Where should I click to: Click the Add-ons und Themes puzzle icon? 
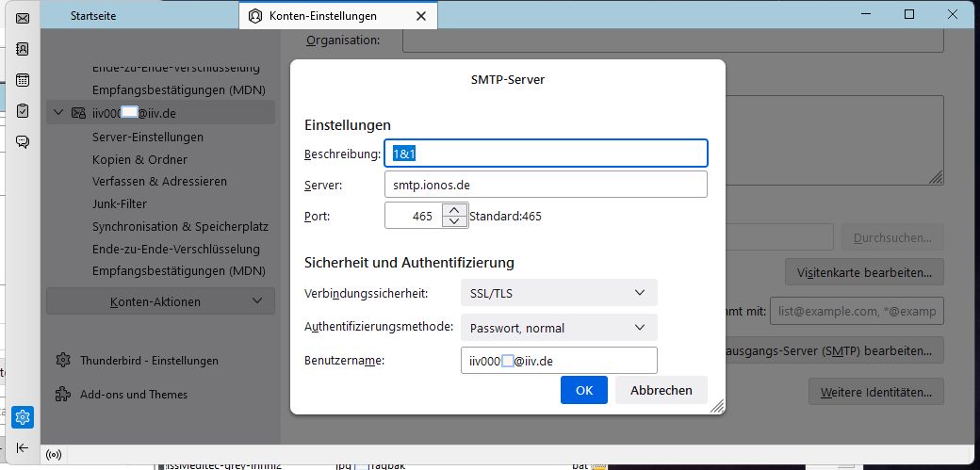point(63,395)
